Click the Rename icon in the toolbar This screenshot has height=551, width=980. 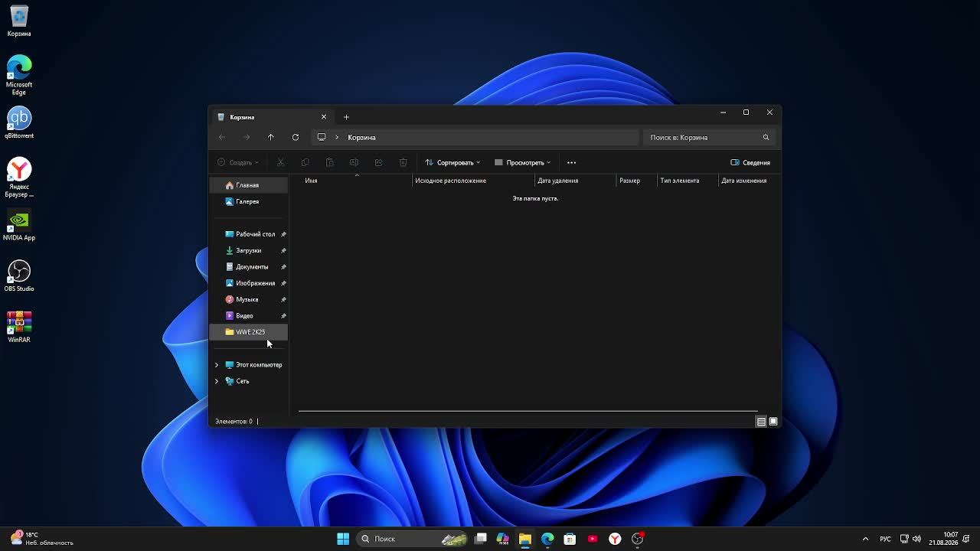pos(354,162)
